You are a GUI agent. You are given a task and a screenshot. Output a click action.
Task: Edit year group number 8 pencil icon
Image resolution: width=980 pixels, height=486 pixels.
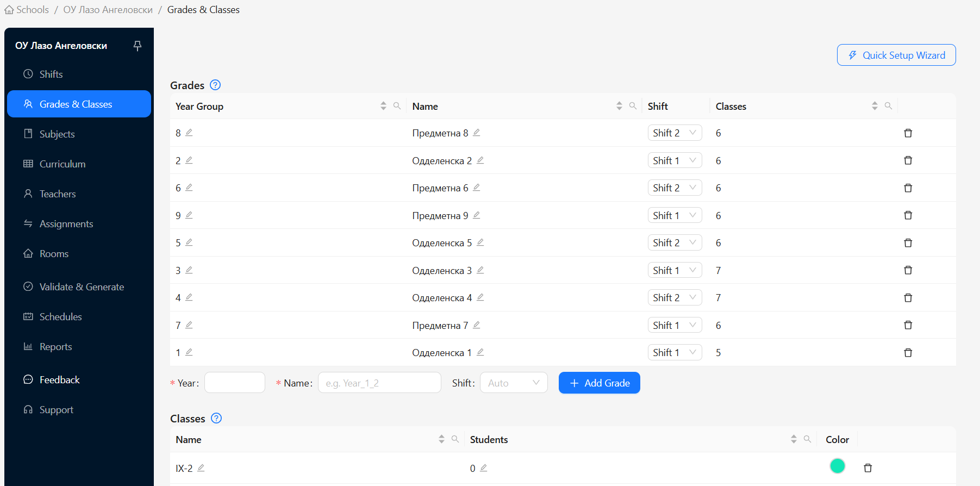189,133
